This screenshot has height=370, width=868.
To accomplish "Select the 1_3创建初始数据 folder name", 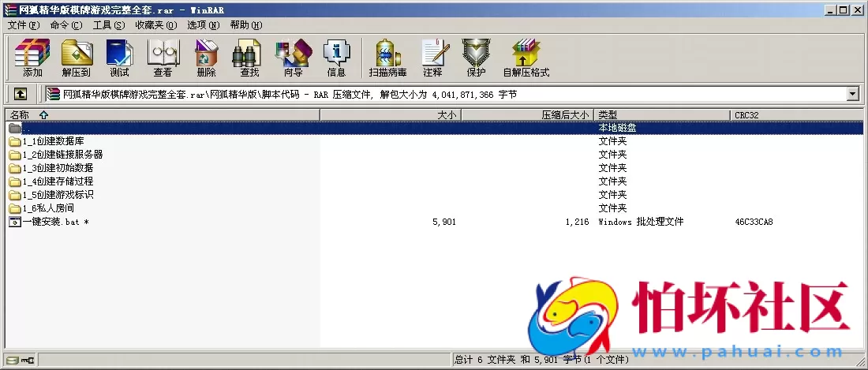I will [x=58, y=168].
